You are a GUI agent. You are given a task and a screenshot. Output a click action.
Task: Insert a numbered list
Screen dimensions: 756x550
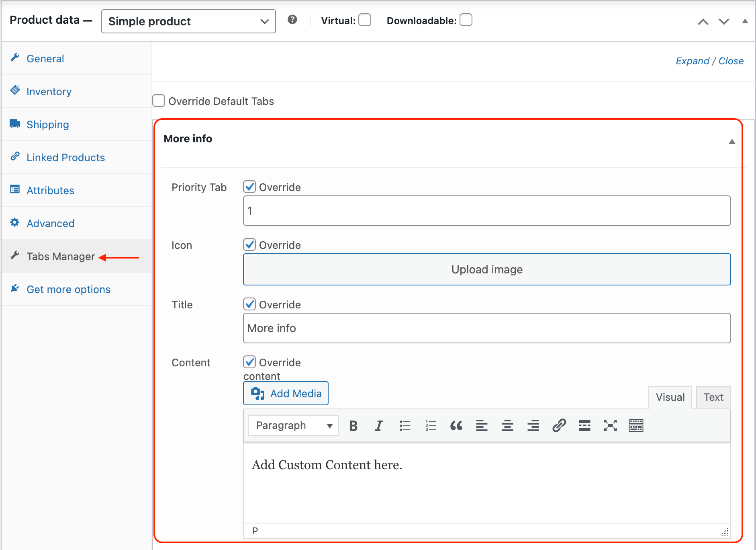click(430, 425)
